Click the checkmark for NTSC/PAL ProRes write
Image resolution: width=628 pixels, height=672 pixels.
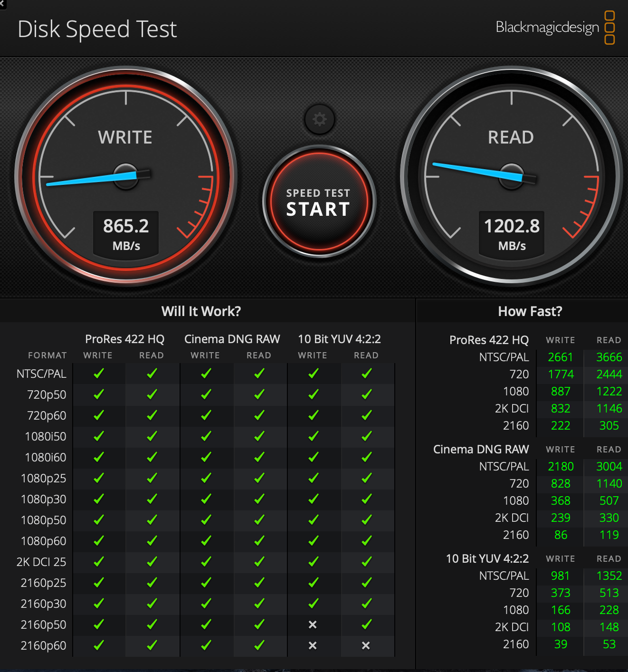pos(98,374)
